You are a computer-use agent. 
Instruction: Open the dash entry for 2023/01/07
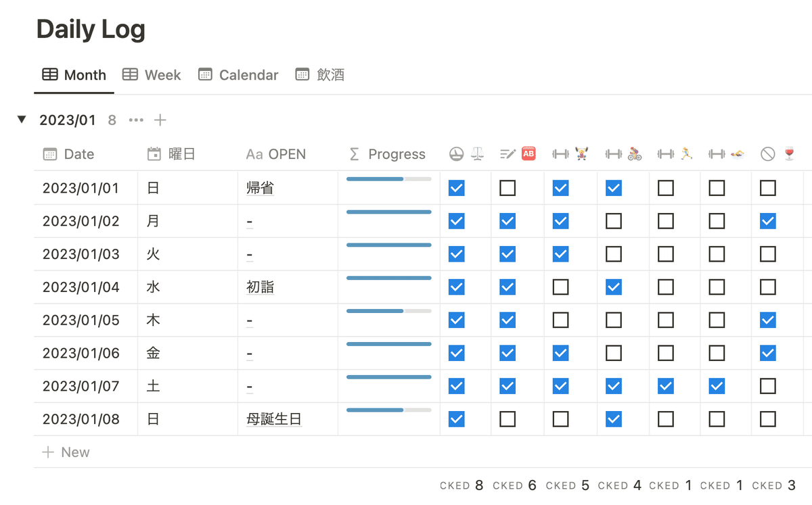click(250, 386)
